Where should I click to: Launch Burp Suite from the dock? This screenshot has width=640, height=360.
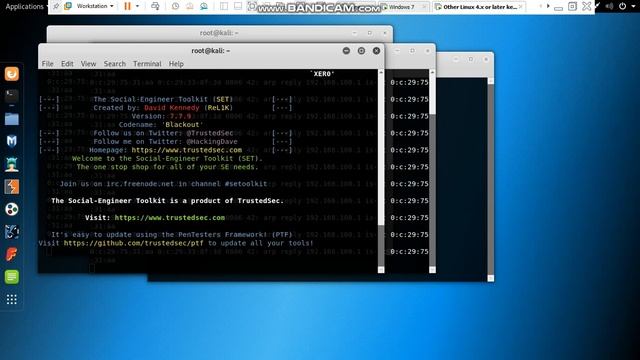(11, 187)
